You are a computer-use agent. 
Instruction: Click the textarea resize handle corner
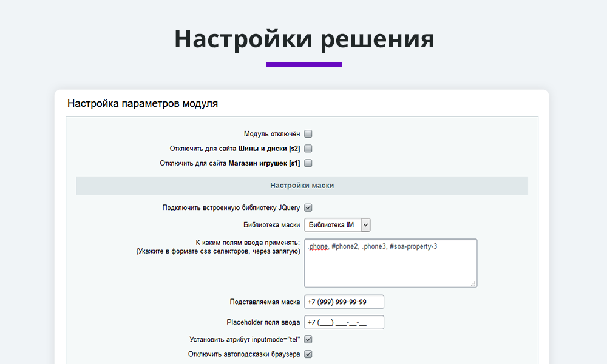tap(473, 283)
